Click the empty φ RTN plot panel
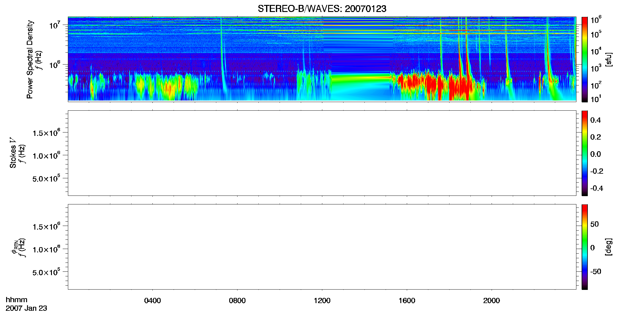 pyautogui.click(x=322, y=247)
